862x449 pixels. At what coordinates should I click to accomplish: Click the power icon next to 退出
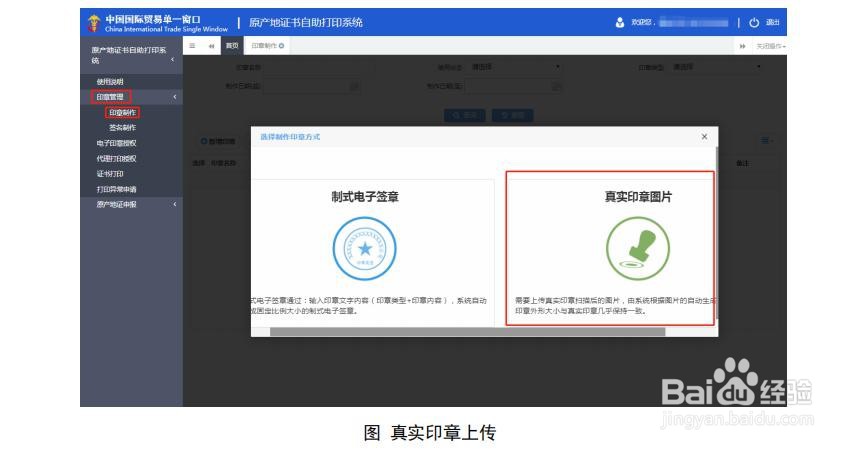(x=754, y=23)
